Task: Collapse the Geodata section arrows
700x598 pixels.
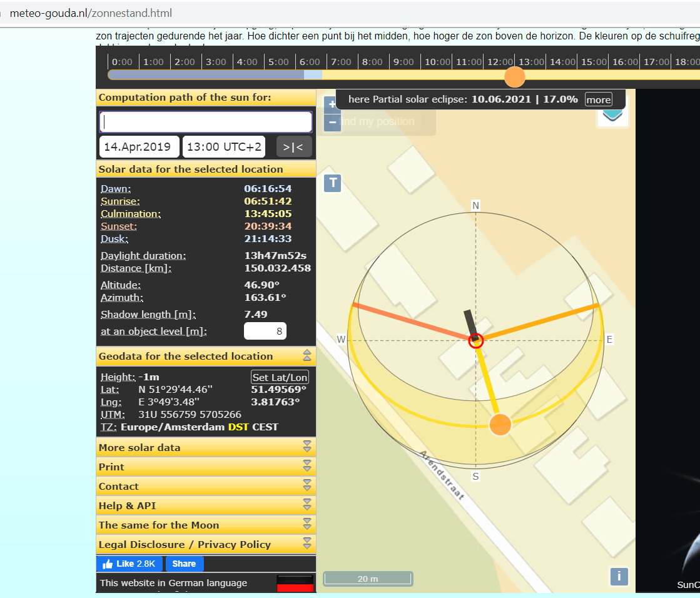Action: click(307, 356)
